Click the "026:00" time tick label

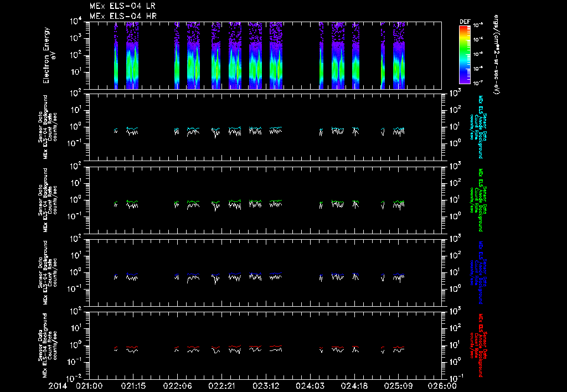[442, 386]
